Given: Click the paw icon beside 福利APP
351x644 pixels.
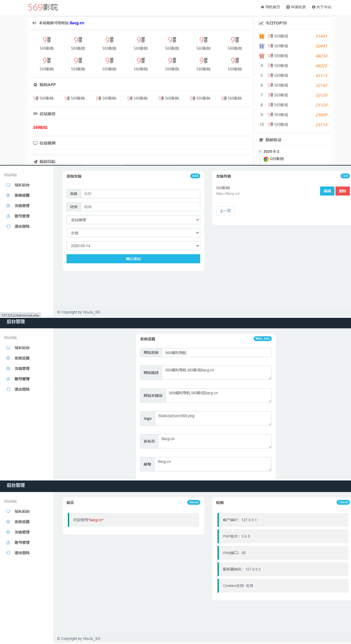Looking at the screenshot, I should (x=35, y=85).
